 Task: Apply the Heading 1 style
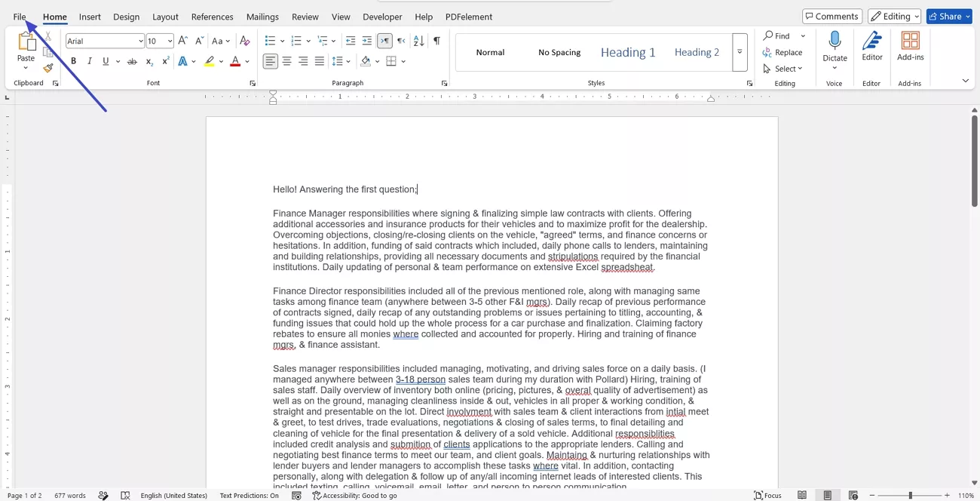(628, 52)
